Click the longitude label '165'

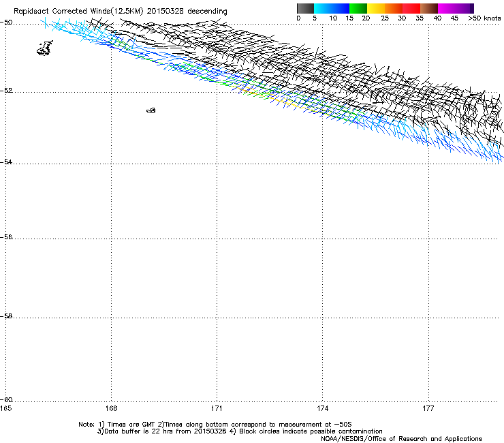click(x=5, y=408)
